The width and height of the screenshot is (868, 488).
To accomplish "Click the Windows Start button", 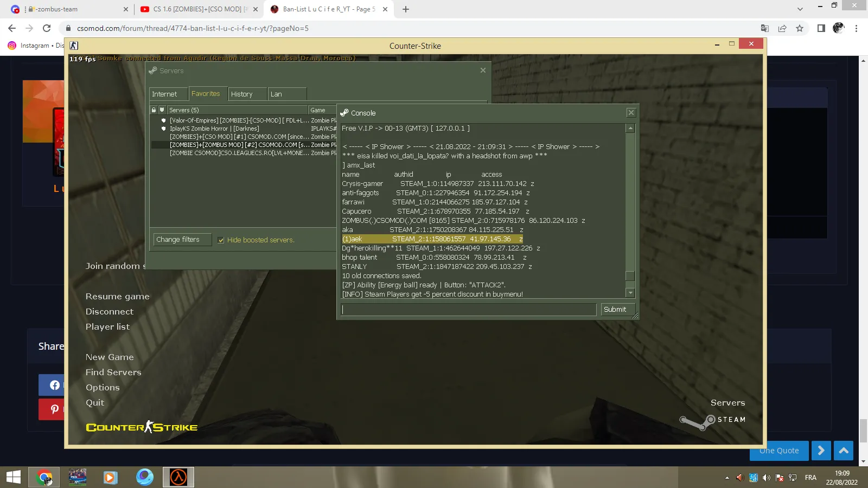I will (14, 477).
